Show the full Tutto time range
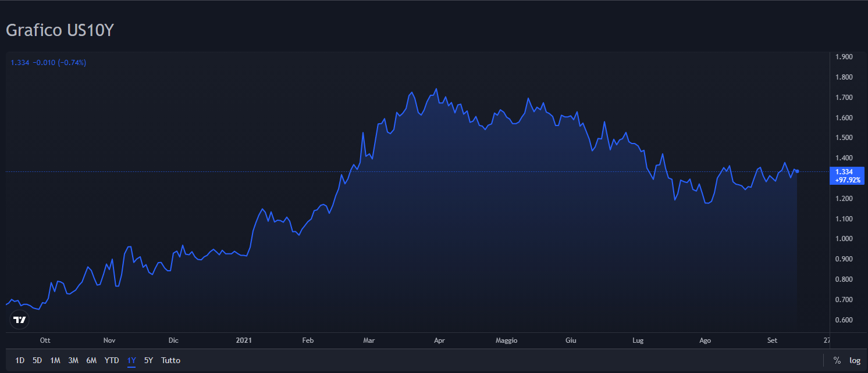This screenshot has width=868, height=373. 170,360
